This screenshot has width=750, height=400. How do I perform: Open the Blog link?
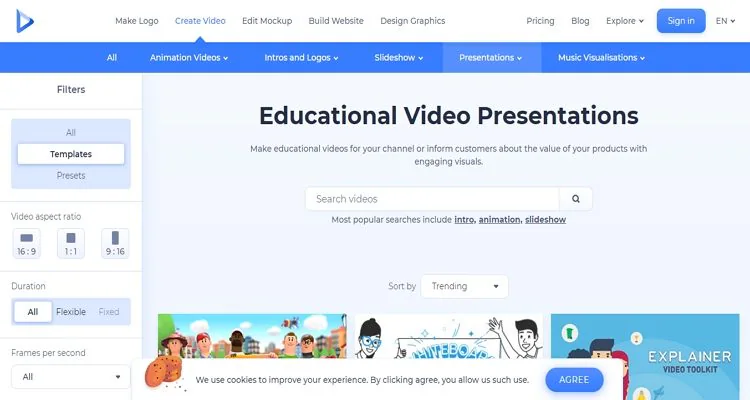[x=580, y=21]
